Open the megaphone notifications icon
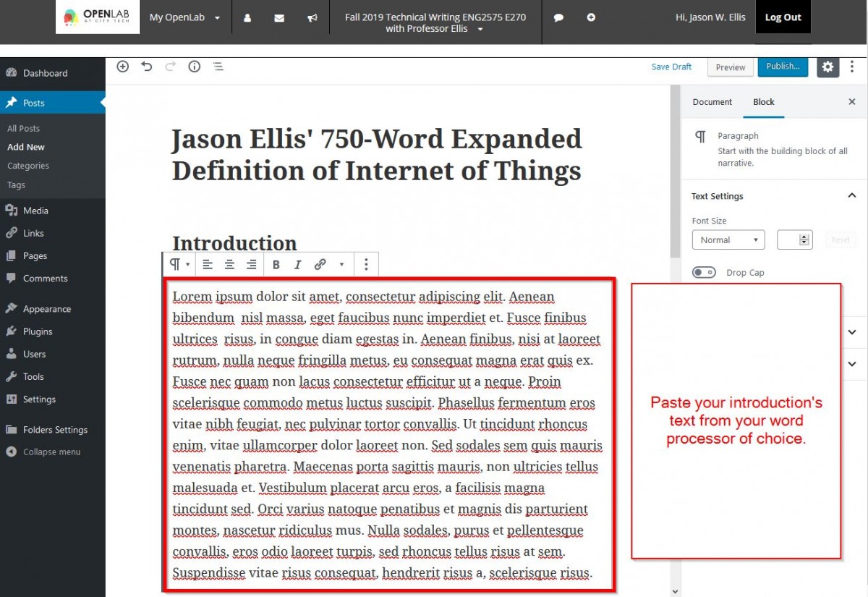 click(x=312, y=17)
